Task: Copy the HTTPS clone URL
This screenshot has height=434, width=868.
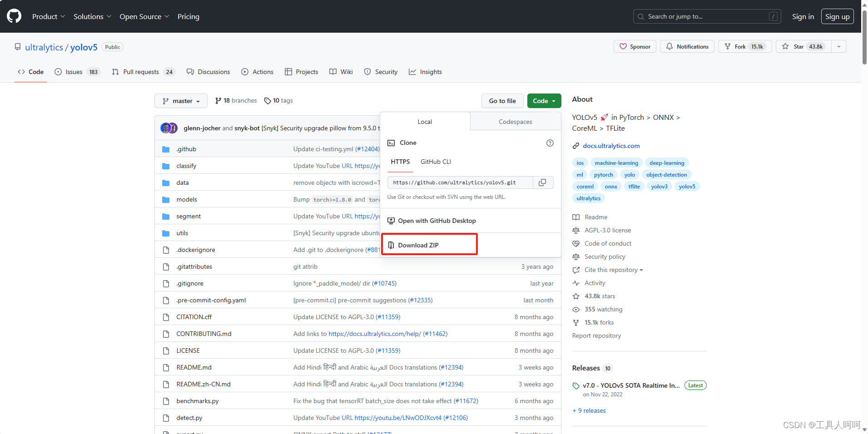Action: click(x=542, y=182)
